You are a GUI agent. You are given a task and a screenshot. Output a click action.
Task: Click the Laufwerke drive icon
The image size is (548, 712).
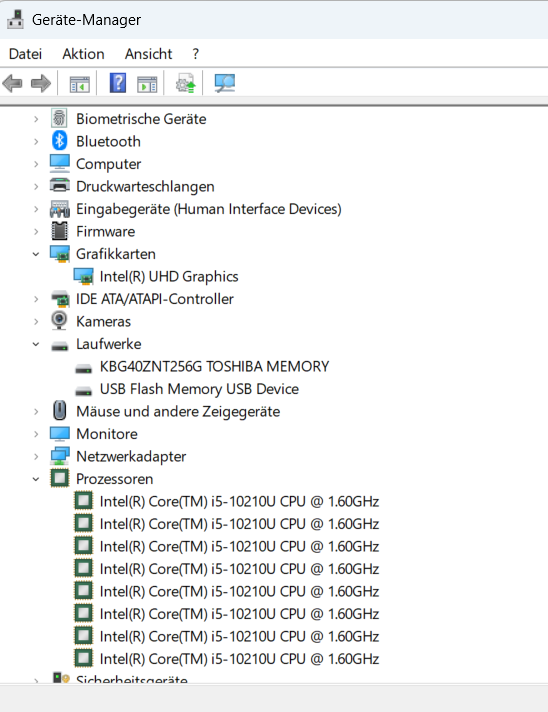coord(59,346)
